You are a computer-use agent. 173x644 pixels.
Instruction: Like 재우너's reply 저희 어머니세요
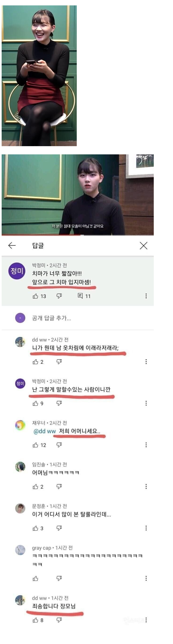pos(35,445)
